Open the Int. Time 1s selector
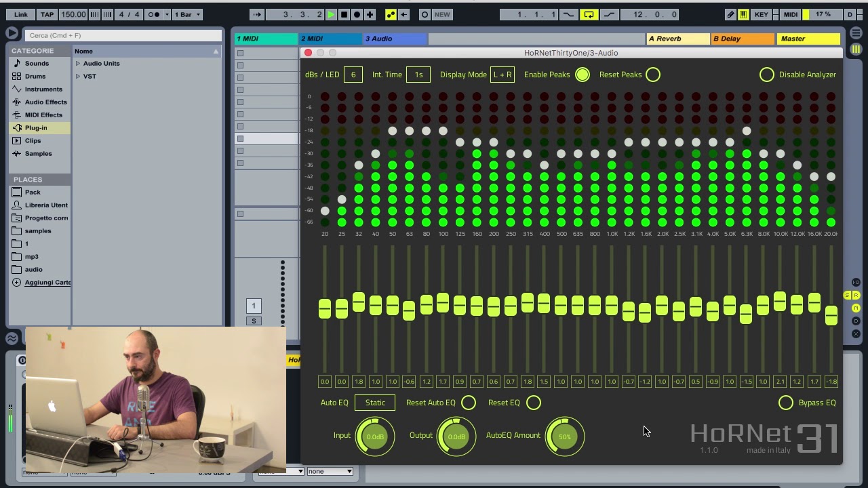 [x=418, y=75]
